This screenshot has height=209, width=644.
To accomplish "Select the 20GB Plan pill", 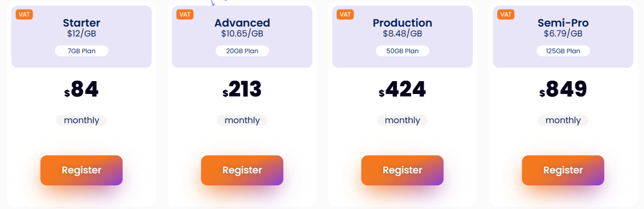I will tap(242, 51).
